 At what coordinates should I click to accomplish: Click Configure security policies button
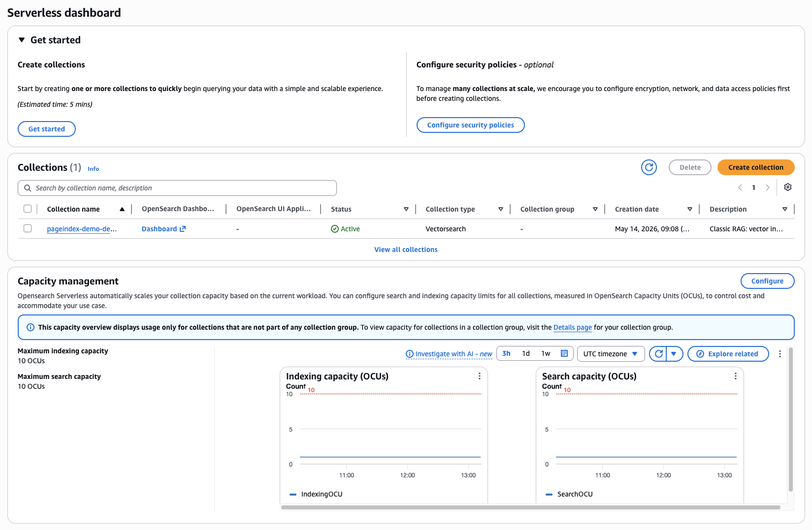(470, 125)
